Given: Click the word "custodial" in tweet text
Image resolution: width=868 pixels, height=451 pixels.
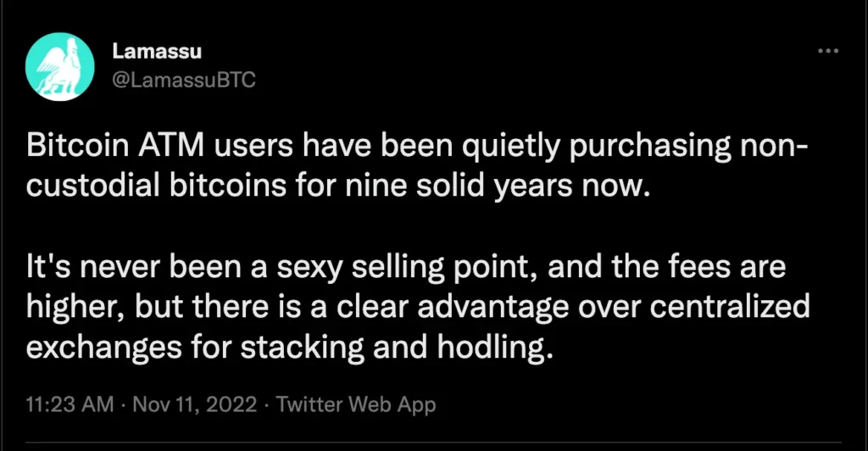Looking at the screenshot, I should tap(93, 186).
